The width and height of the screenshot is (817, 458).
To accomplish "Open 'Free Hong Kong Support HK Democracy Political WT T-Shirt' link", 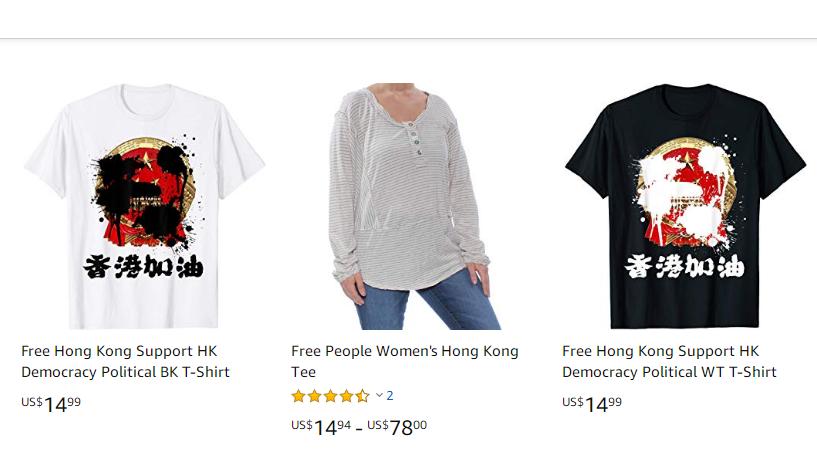I will pyautogui.click(x=669, y=362).
